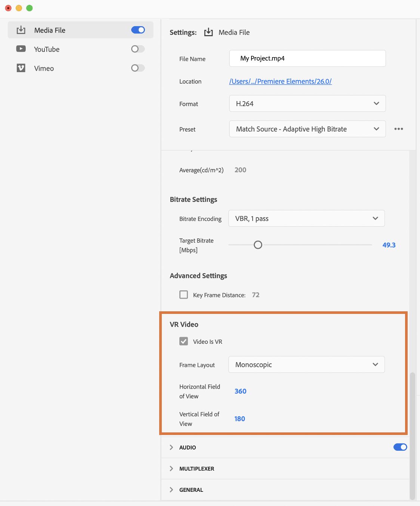This screenshot has height=506, width=420.
Task: Open the Bitrate Encoding dropdown
Action: (x=306, y=219)
